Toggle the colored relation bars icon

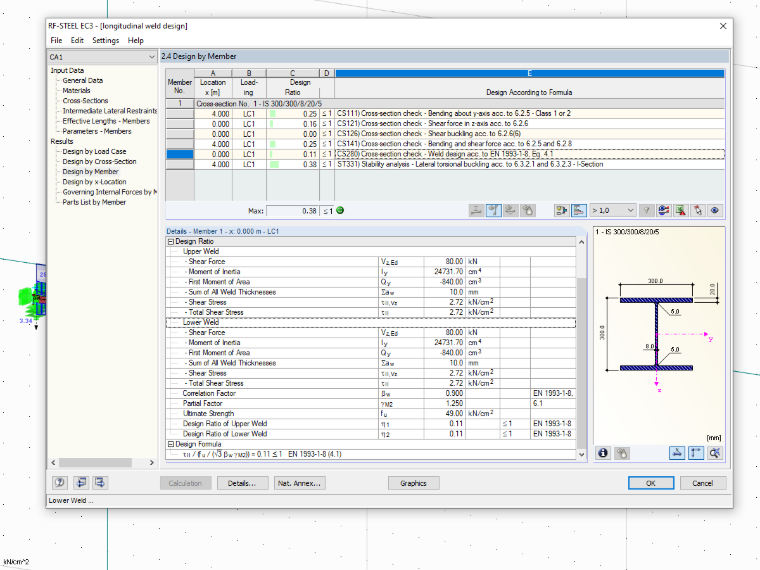[579, 210]
